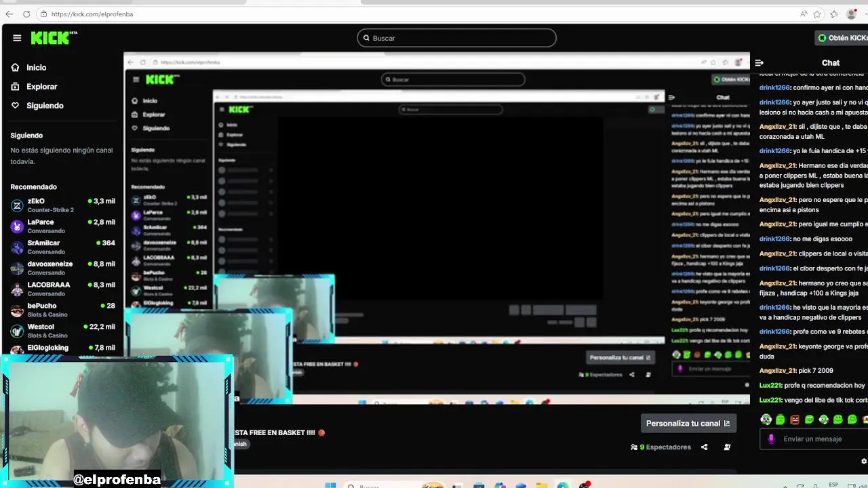Insert the first headphone emote in chat

(x=766, y=420)
